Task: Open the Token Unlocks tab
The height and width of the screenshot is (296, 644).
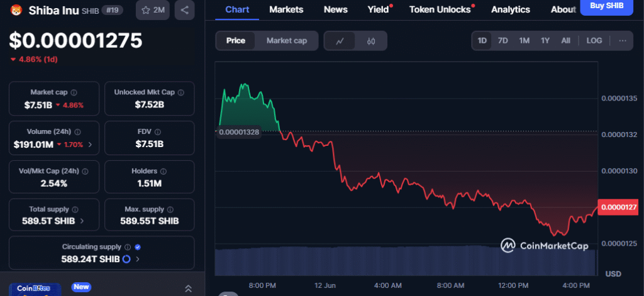Action: coord(440,9)
